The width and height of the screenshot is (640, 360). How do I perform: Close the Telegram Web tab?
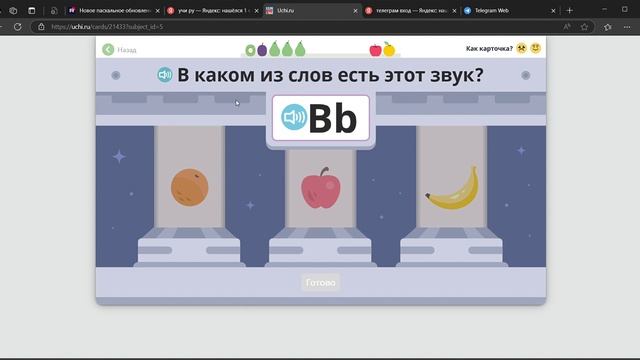coord(553,11)
